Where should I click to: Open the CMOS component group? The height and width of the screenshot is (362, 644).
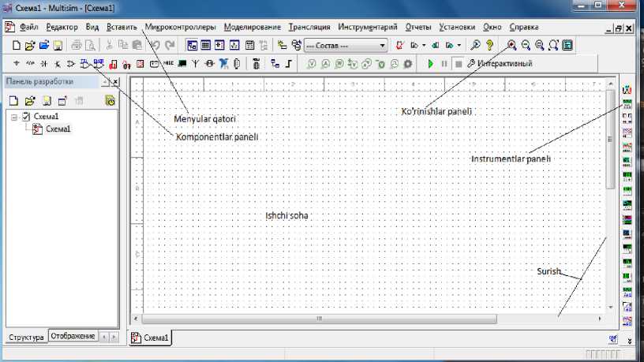pyautogui.click(x=99, y=64)
